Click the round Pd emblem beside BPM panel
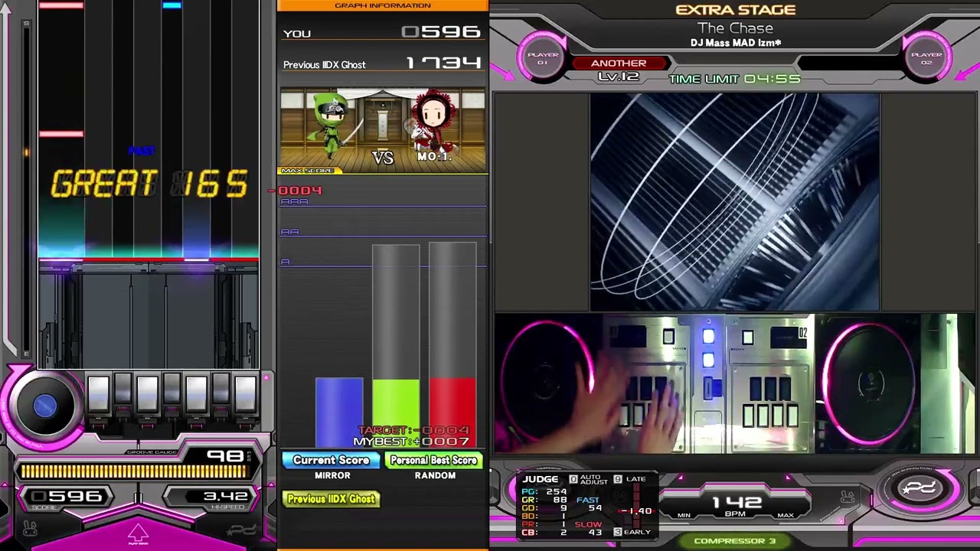 921,489
